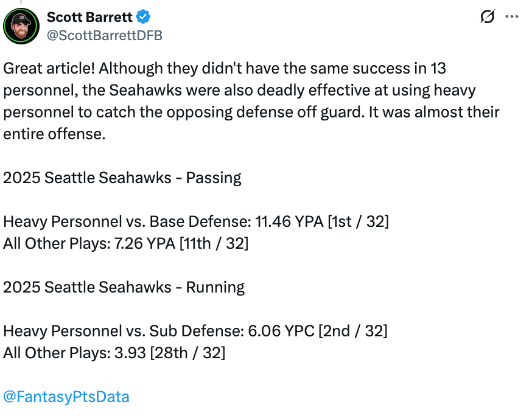
Task: Click the 'catch the opposing defense off guard' line
Action: pyautogui.click(x=251, y=113)
